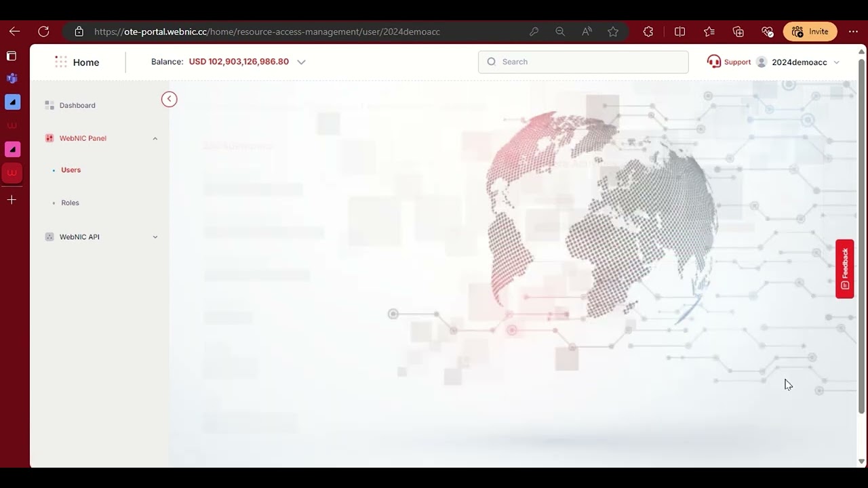Focus the Search input field
Image resolution: width=868 pixels, height=488 pixels.
coord(583,62)
